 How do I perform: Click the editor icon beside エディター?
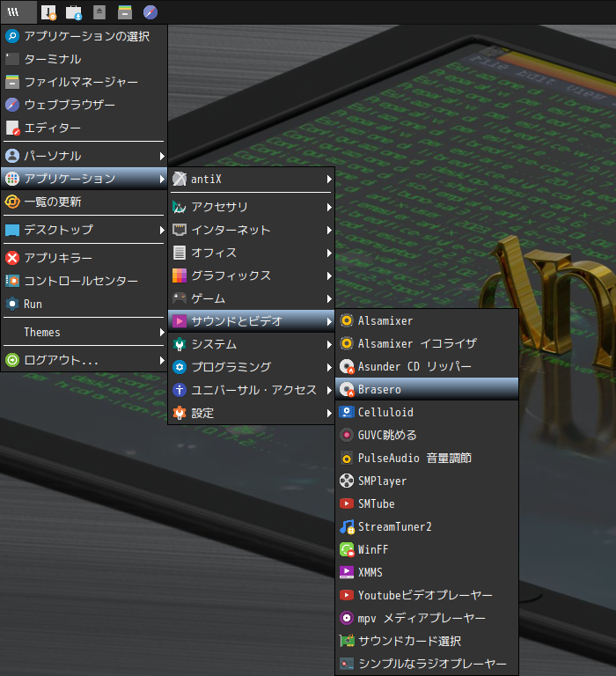[x=12, y=128]
